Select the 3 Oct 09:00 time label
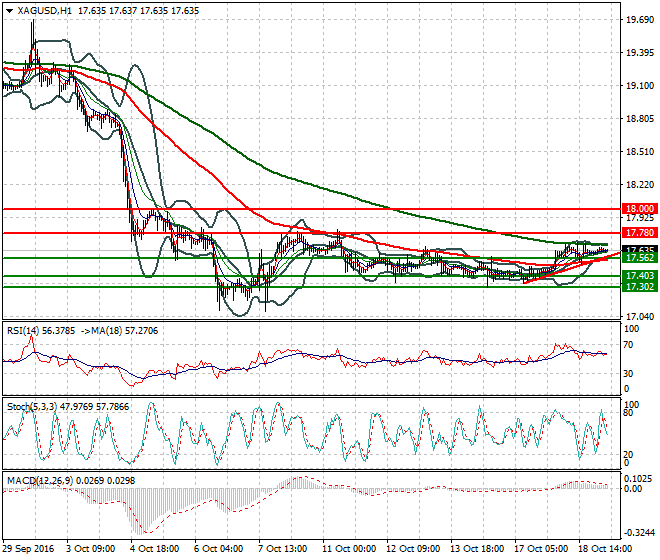Viewport: 660px width, 560px height. point(91,549)
